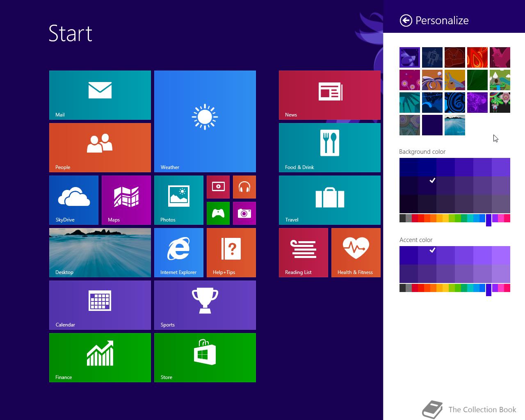The image size is (525, 420).
Task: Choose the solid dark purple background thumbnail
Action: [432, 125]
